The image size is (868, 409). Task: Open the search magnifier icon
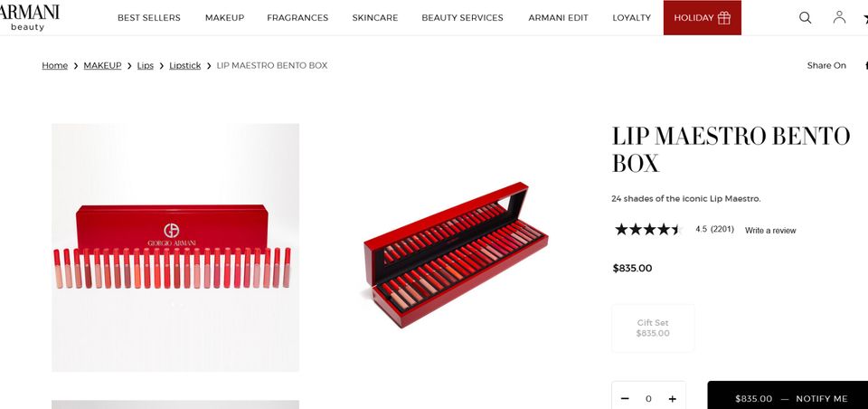tap(805, 18)
